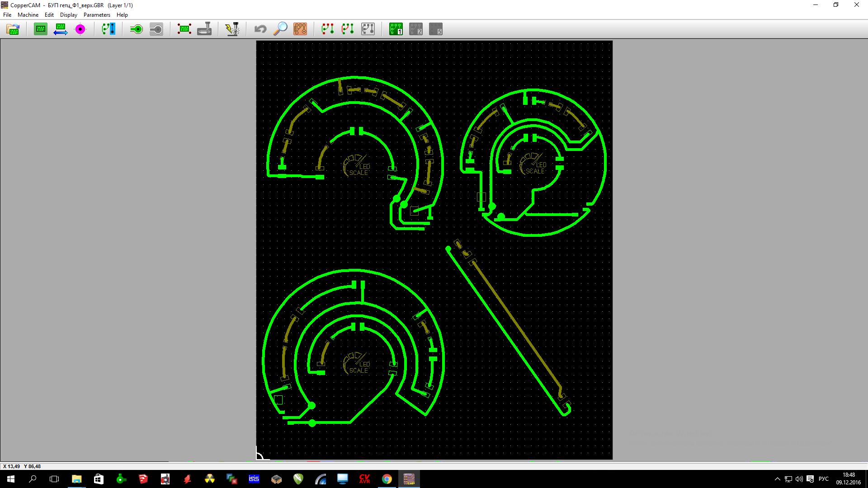The image size is (868, 488).
Task: Click the set contours green pad icon
Action: pyautogui.click(x=136, y=29)
